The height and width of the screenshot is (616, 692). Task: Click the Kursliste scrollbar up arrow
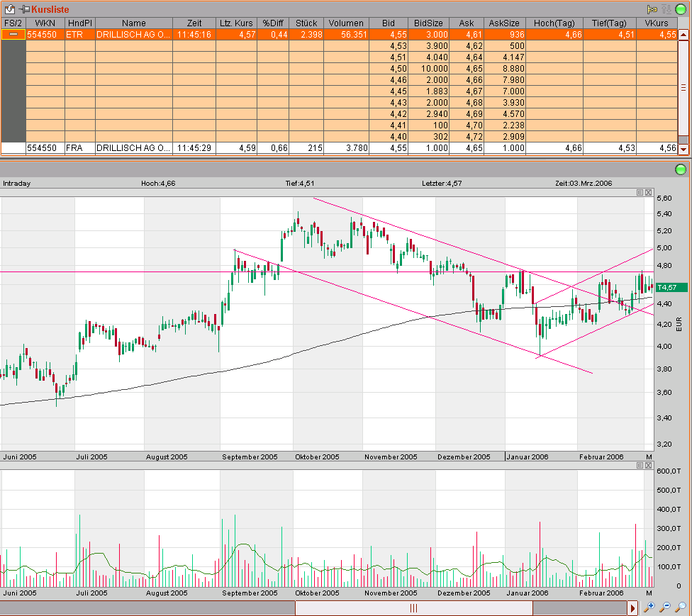point(683,35)
